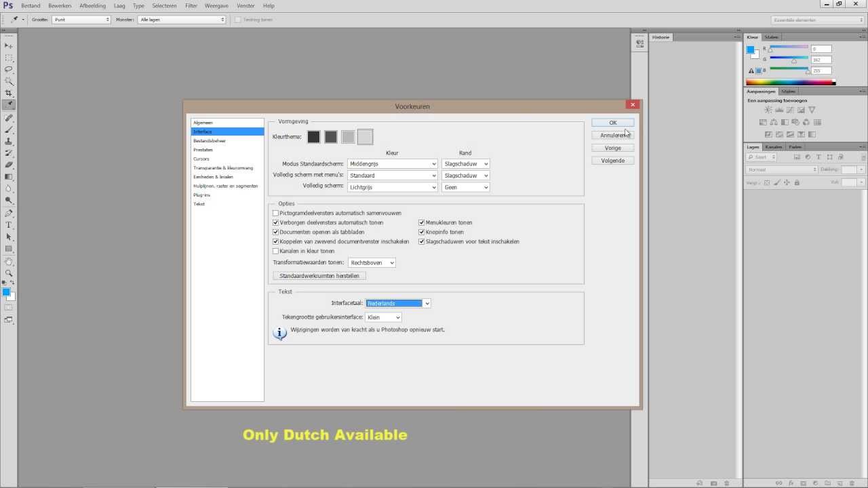This screenshot has height=488, width=868.
Task: Open the Geen border dropdown
Action: pos(465,187)
